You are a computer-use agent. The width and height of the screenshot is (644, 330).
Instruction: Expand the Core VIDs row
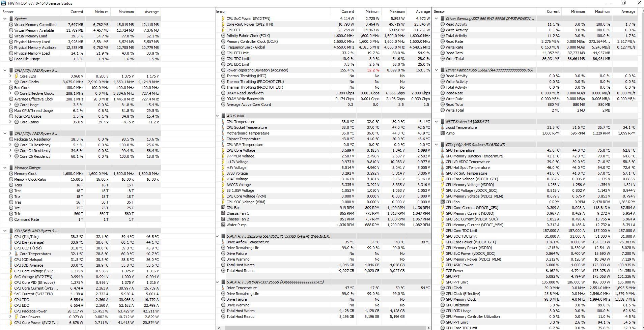(10, 76)
